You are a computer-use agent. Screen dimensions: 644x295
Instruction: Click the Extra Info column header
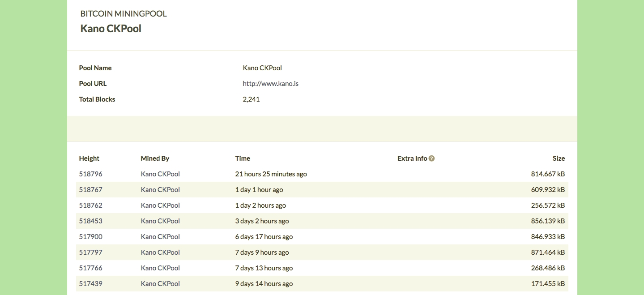coord(412,158)
